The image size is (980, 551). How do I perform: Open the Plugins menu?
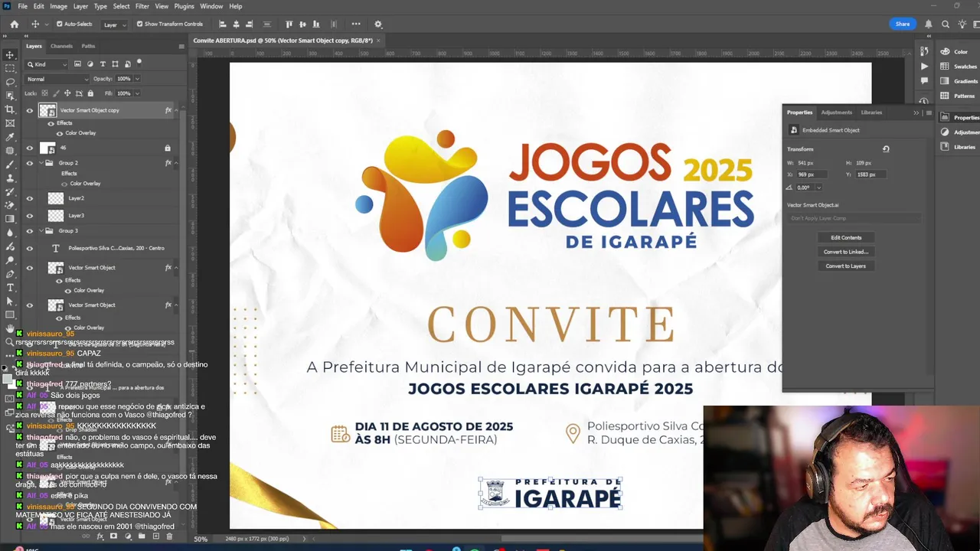point(184,6)
